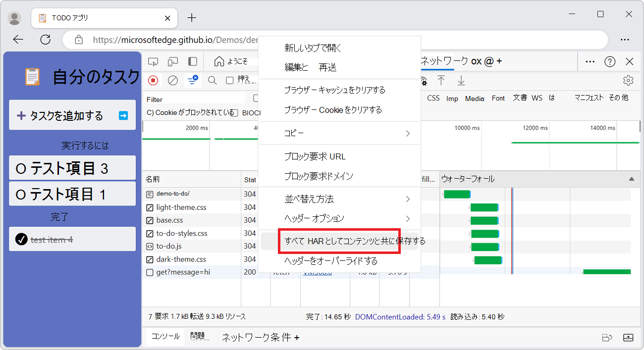
Task: Open Network settings gear icon
Action: [628, 80]
